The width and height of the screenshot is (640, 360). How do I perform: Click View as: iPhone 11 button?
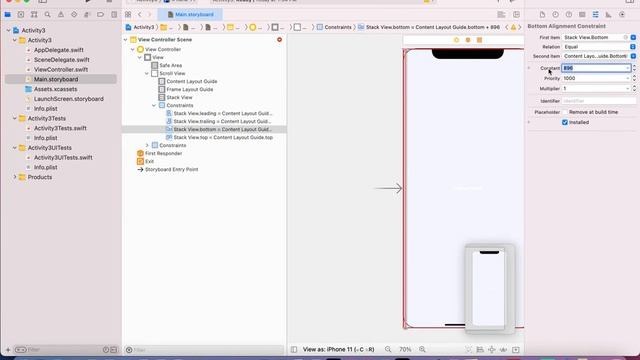tap(338, 350)
